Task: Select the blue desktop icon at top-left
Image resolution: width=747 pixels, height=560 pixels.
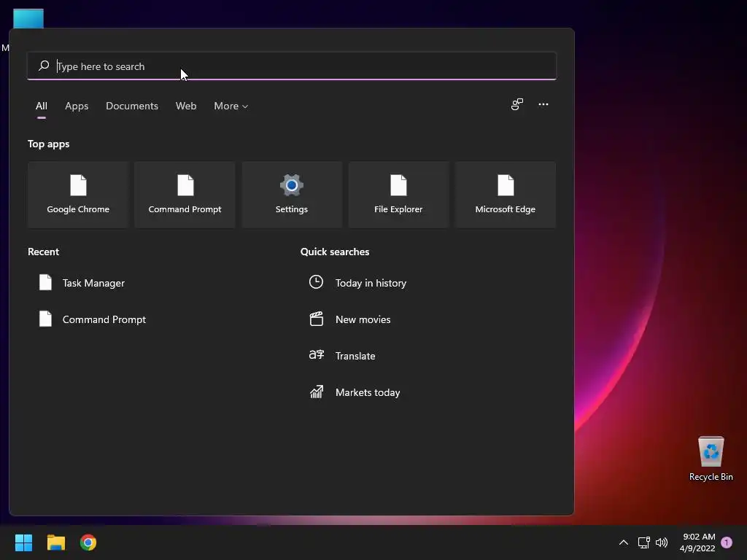Action: [28, 18]
